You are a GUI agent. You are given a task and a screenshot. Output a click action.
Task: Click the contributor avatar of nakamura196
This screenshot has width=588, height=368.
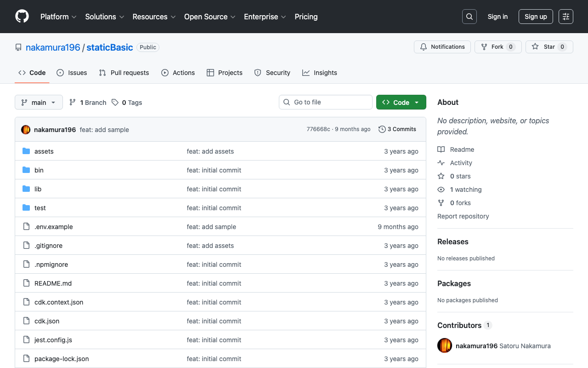444,345
